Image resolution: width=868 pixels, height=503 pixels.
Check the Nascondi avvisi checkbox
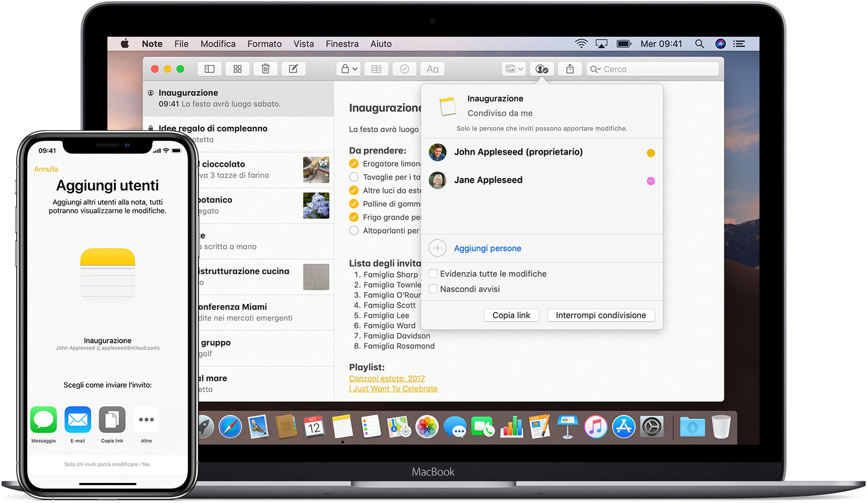pos(433,289)
